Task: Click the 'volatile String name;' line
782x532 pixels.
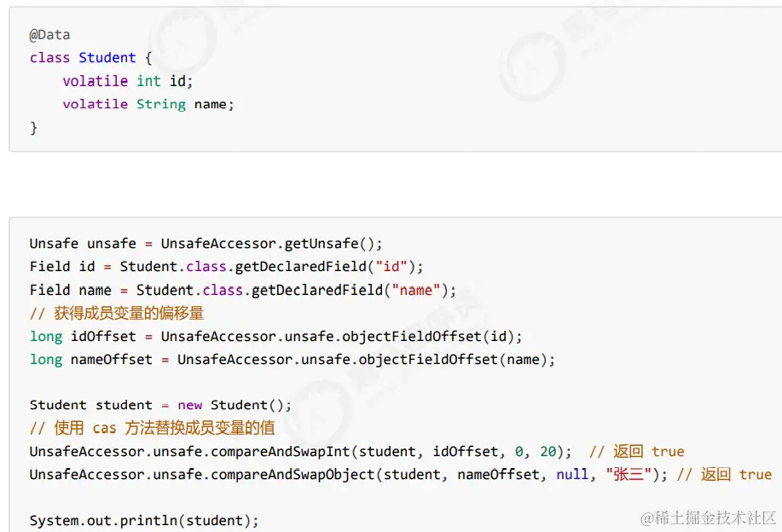Action: [x=148, y=104]
